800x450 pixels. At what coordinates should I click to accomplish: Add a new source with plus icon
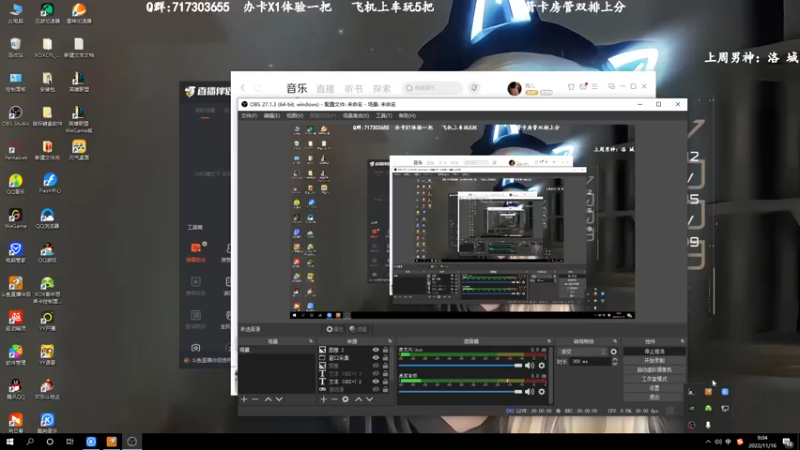point(323,399)
